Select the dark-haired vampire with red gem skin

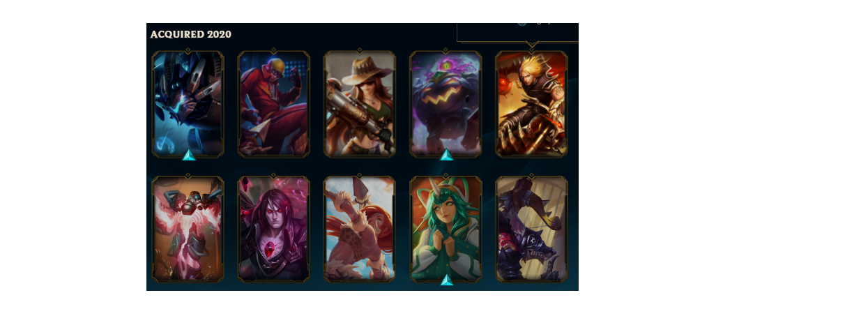pos(273,229)
